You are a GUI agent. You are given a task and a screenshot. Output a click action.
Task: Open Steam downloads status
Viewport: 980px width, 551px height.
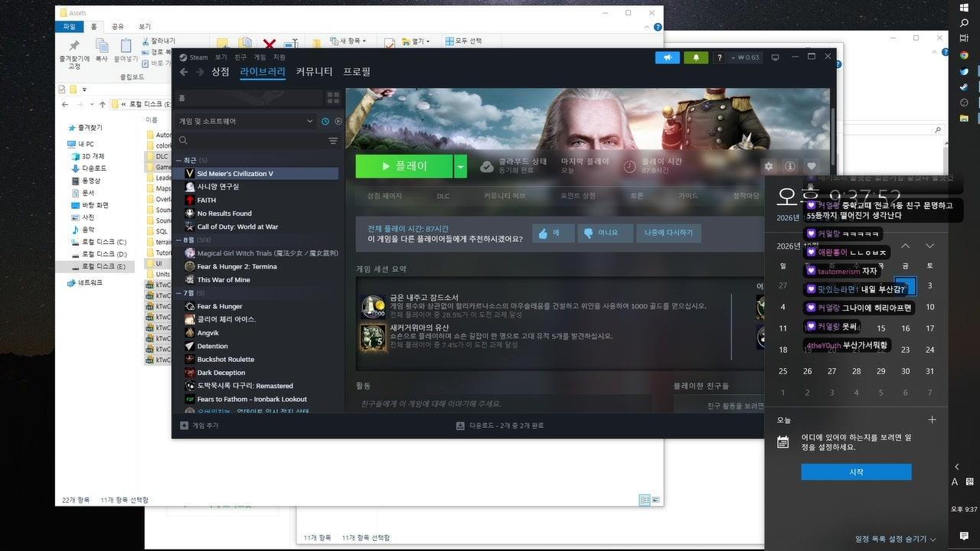[500, 425]
